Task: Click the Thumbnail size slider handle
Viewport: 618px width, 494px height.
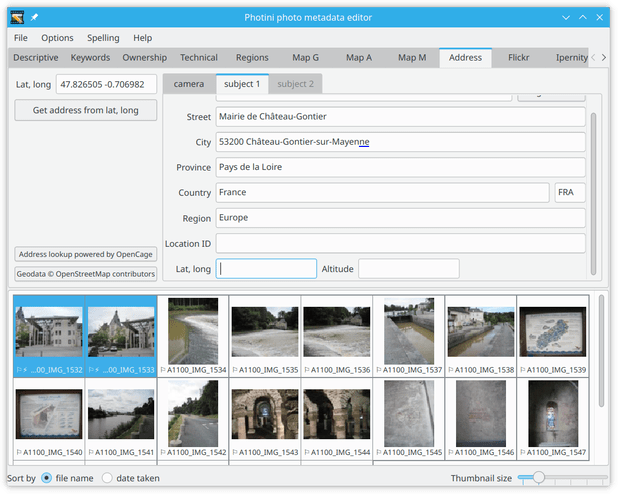Action: 538,477
